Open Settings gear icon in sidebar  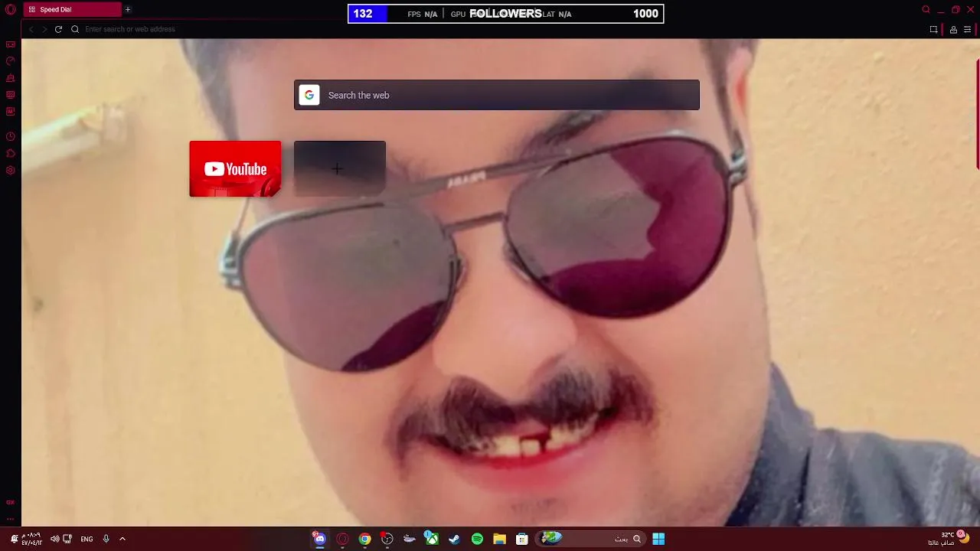[x=11, y=170]
